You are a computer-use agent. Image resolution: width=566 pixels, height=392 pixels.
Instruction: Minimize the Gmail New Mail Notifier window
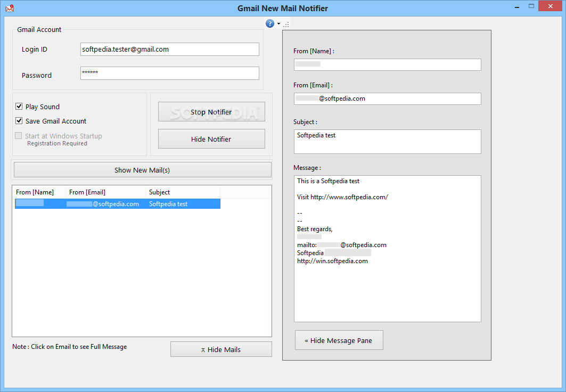tap(517, 6)
